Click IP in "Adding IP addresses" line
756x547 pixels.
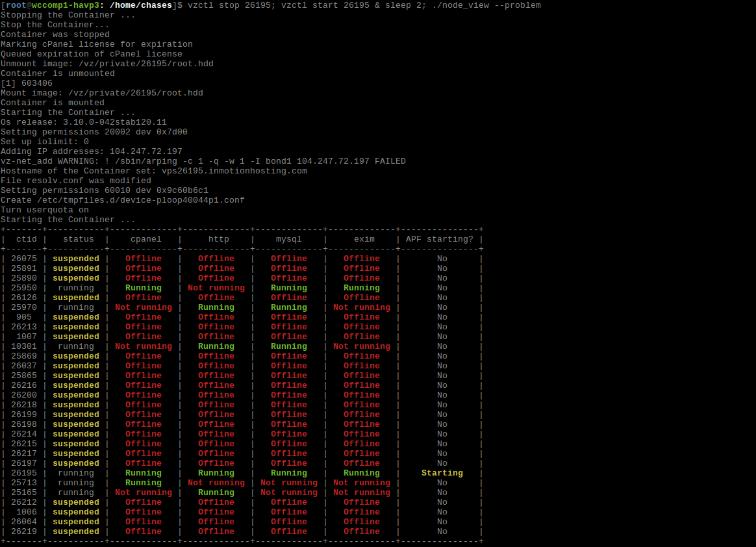[x=146, y=151]
